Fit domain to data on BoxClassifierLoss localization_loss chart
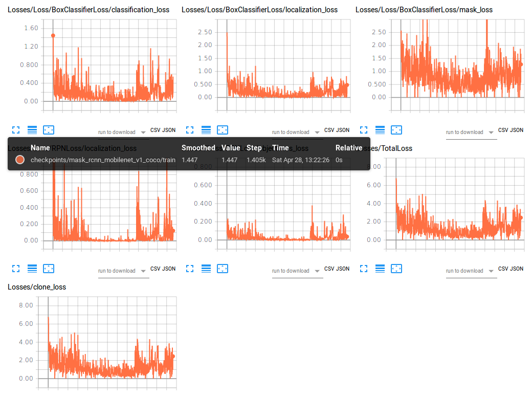Screen dimensions: 532x398 223,130
